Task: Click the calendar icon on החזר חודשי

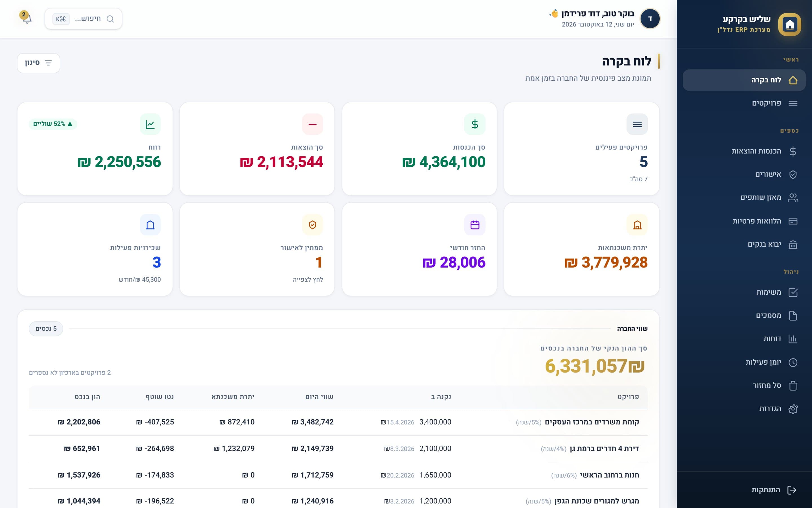Action: coord(475,225)
